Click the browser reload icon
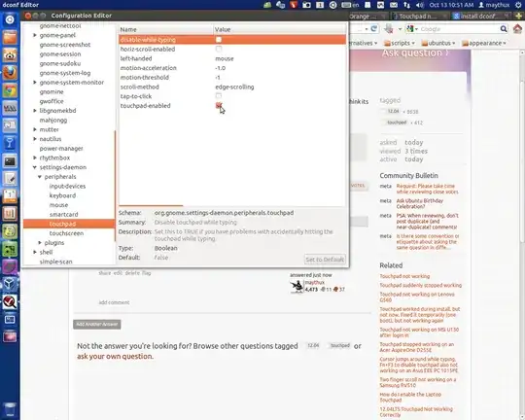 coord(374,29)
